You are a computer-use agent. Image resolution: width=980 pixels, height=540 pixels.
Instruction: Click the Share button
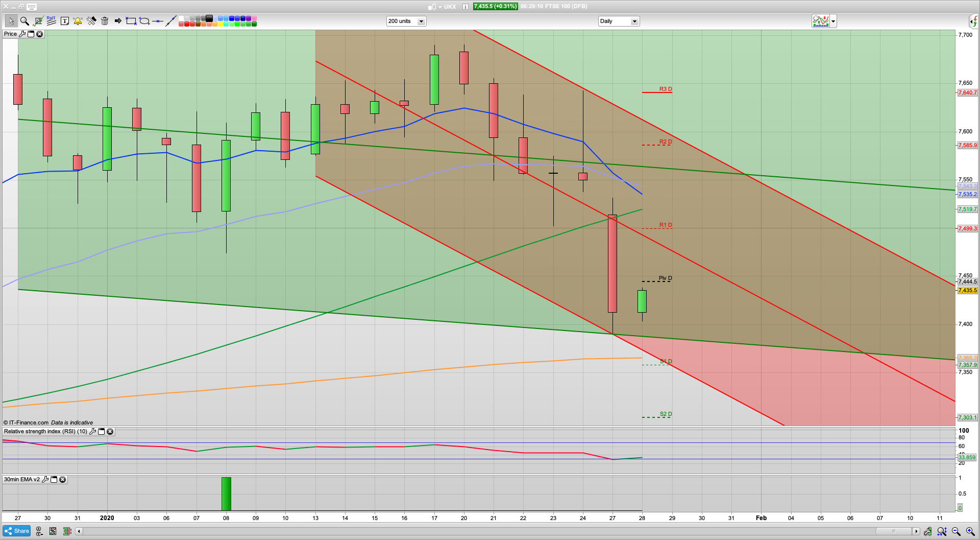pyautogui.click(x=16, y=531)
